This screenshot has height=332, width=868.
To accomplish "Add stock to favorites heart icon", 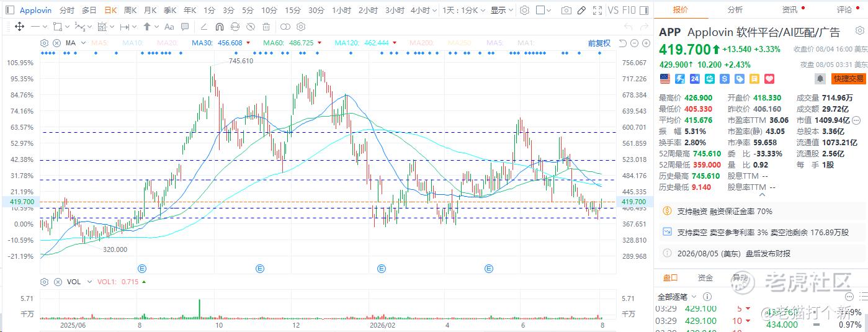I will pos(769,79).
